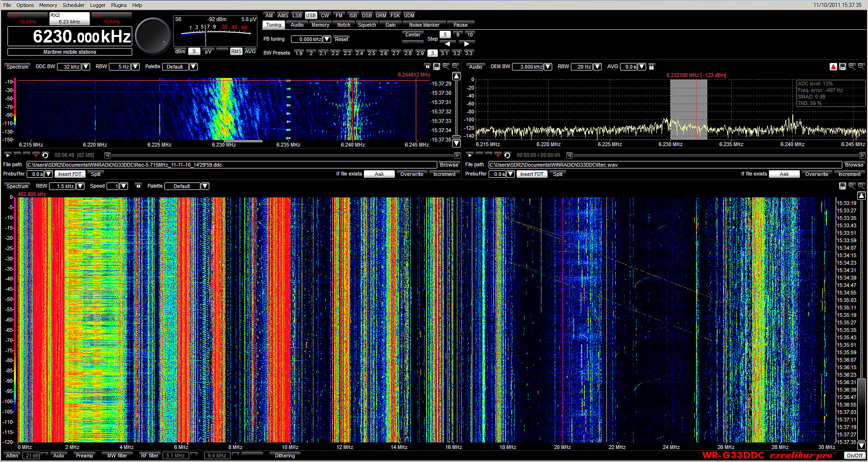Click the 6230.000 kHz frequency display
This screenshot has height=462, width=868.
[70, 36]
